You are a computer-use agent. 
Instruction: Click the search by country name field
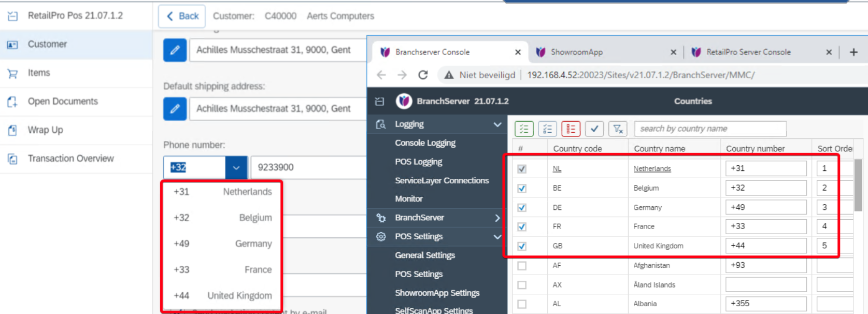click(x=709, y=129)
